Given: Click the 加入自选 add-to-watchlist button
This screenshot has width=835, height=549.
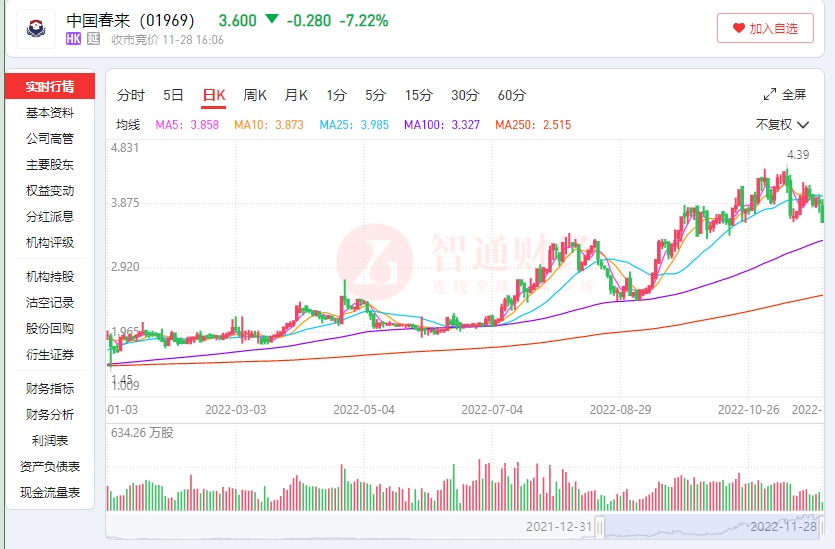Looking at the screenshot, I should coord(765,29).
